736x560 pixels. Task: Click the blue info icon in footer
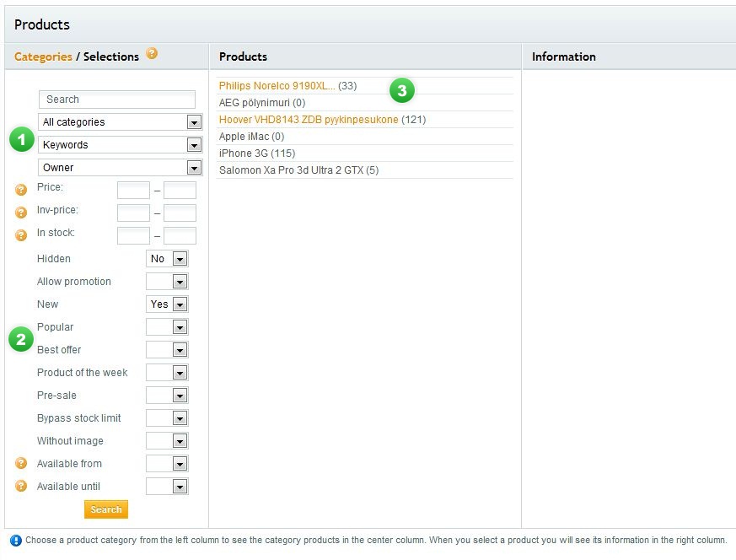pyautogui.click(x=15, y=541)
